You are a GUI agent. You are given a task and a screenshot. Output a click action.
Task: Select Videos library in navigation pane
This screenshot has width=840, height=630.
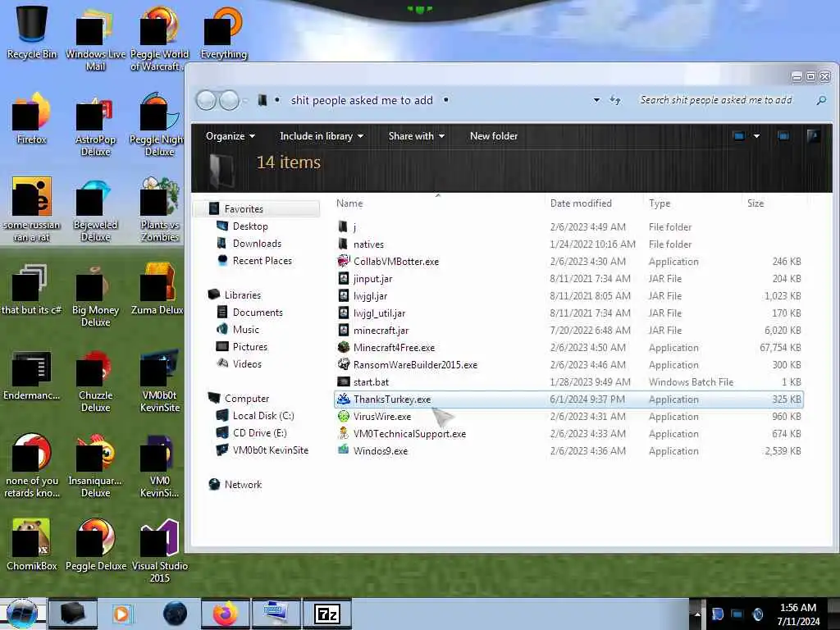246,363
